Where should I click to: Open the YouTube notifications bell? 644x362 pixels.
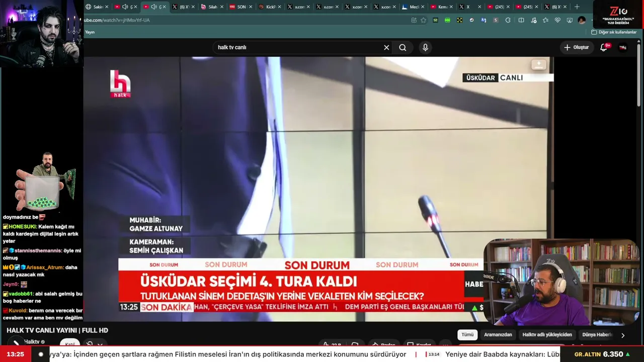pyautogui.click(x=604, y=47)
